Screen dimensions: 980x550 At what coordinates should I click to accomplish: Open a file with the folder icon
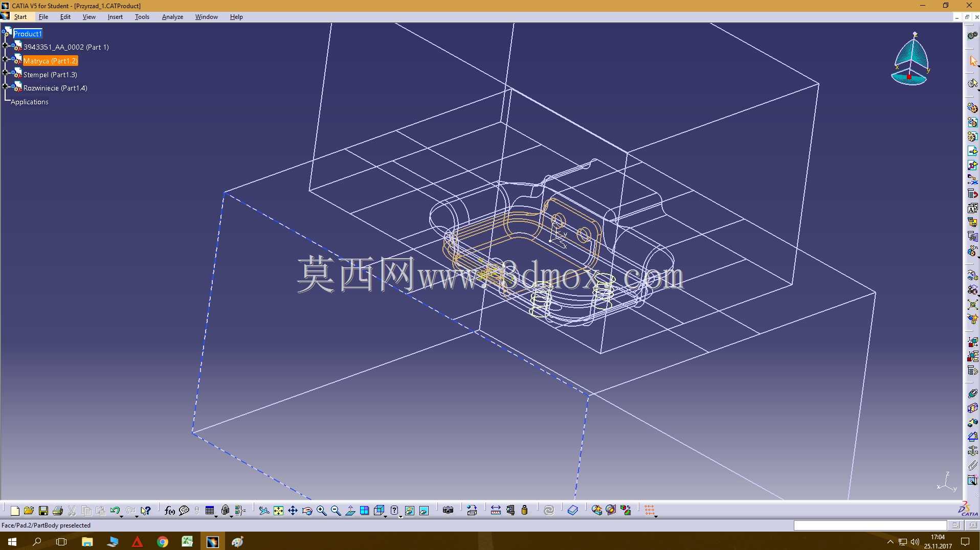(29, 510)
